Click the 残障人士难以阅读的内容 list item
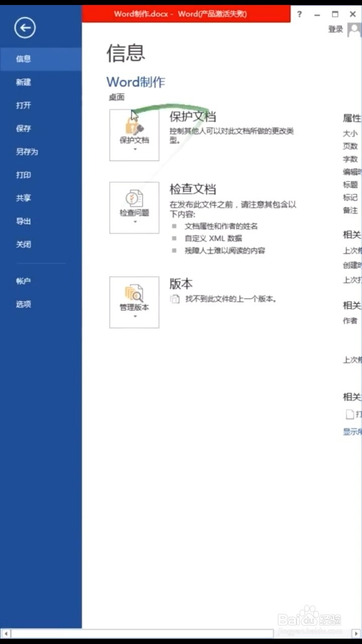362x644 pixels. click(x=225, y=251)
